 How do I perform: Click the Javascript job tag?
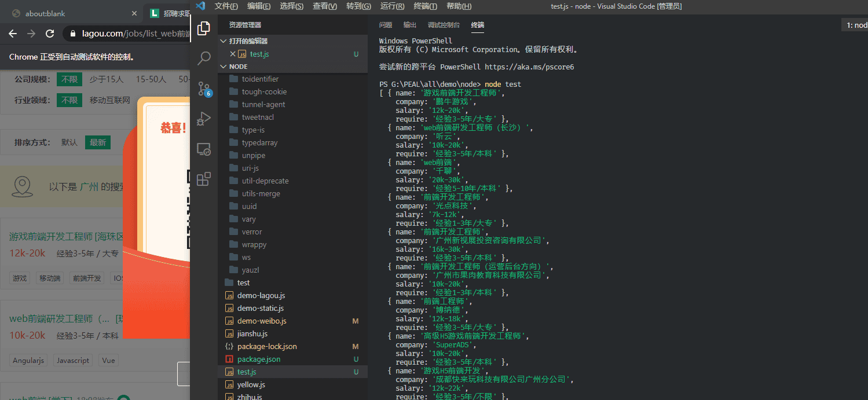point(74,360)
